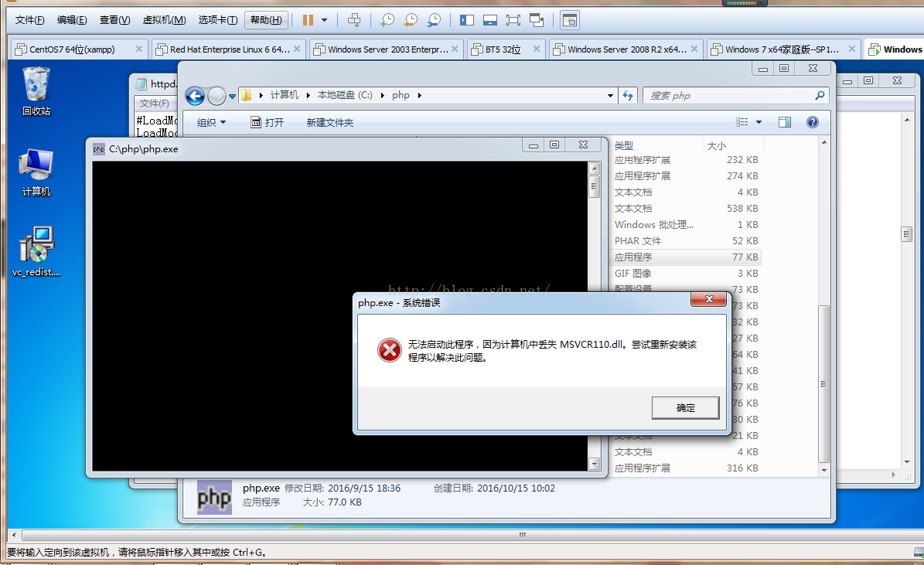The height and width of the screenshot is (565, 924).
Task: Enter full screen mode
Action: click(513, 20)
